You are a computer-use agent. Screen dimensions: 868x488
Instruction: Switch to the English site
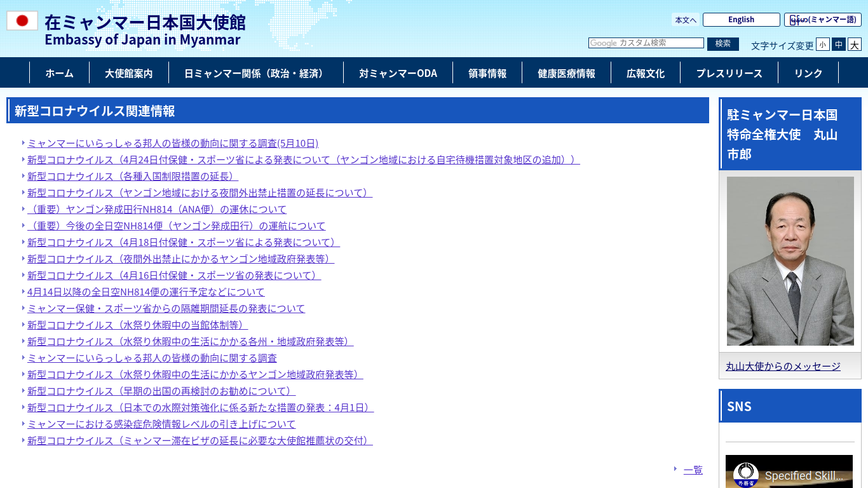click(741, 20)
